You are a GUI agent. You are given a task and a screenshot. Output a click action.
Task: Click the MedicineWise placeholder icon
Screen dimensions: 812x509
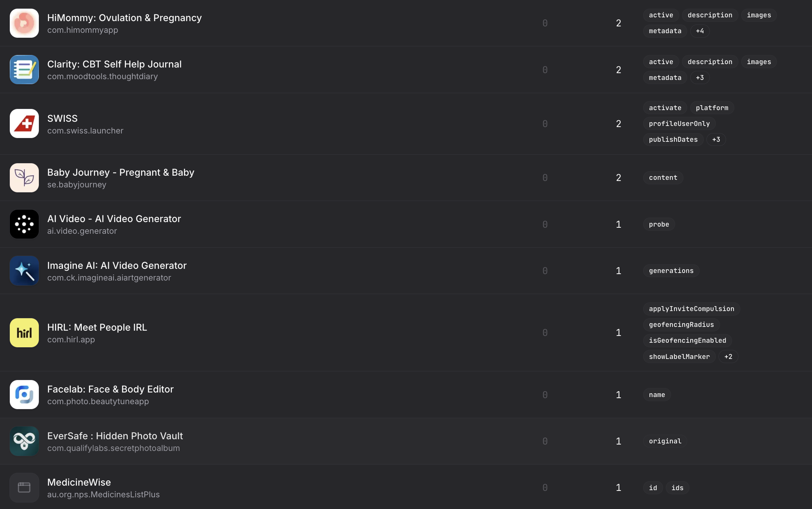point(24,488)
